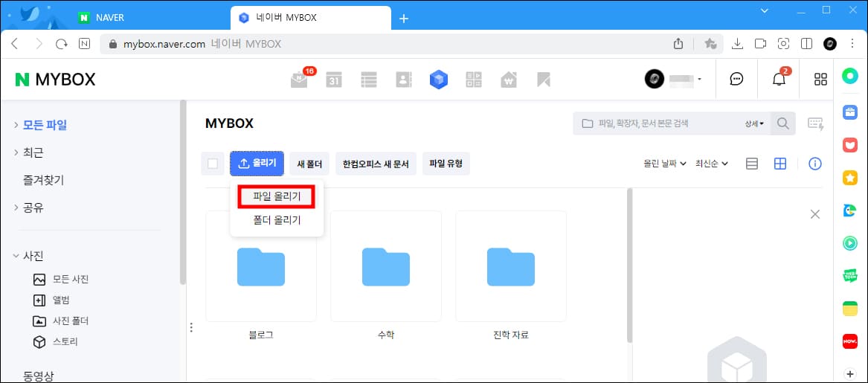Open the green play circle sidebar icon
The image size is (868, 383).
coord(849,243)
